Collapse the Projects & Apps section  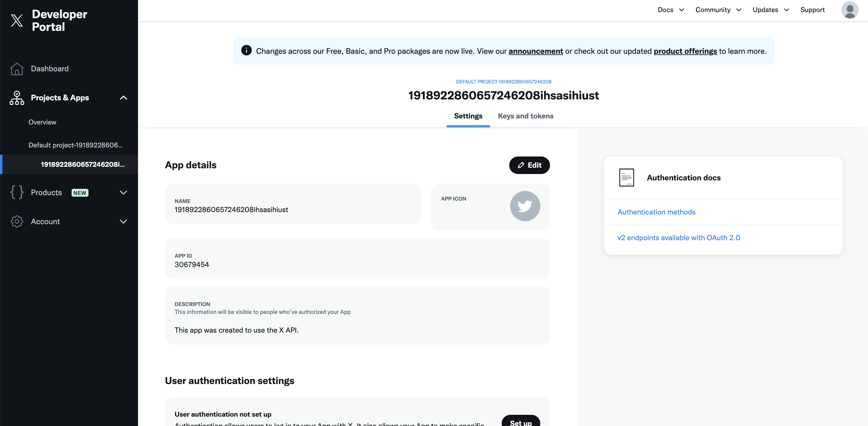point(123,98)
